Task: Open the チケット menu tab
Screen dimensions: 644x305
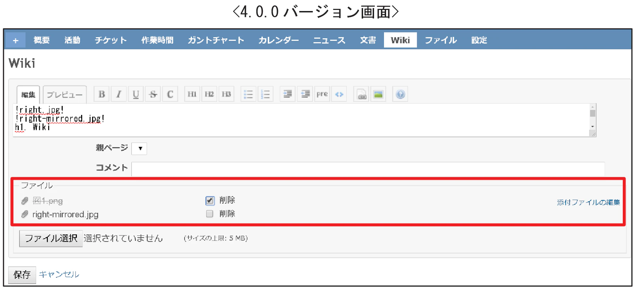Action: click(x=111, y=40)
